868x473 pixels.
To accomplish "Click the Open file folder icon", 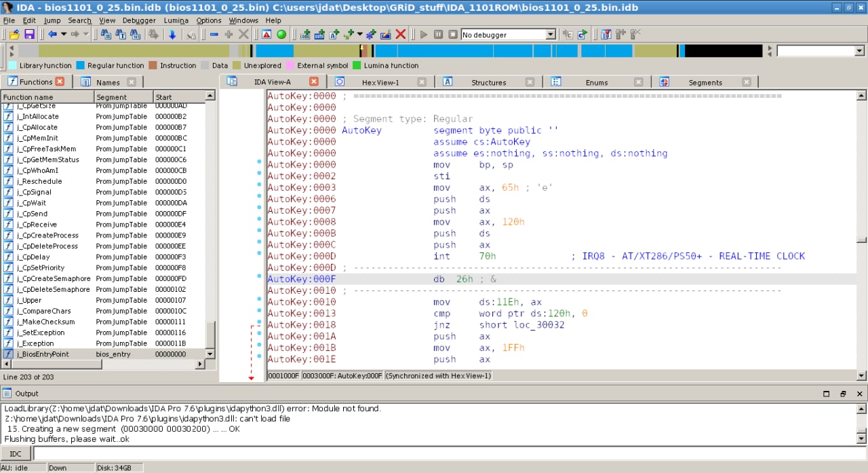I will click(14, 35).
